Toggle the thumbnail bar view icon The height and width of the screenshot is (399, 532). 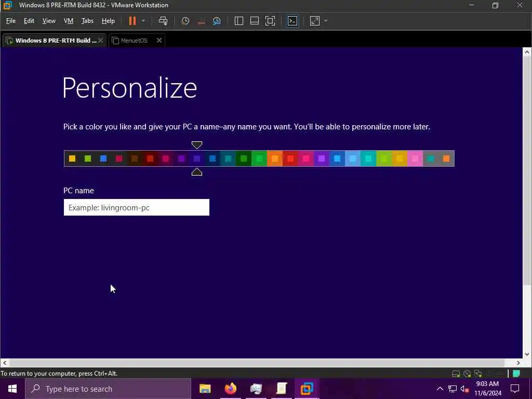point(255,21)
